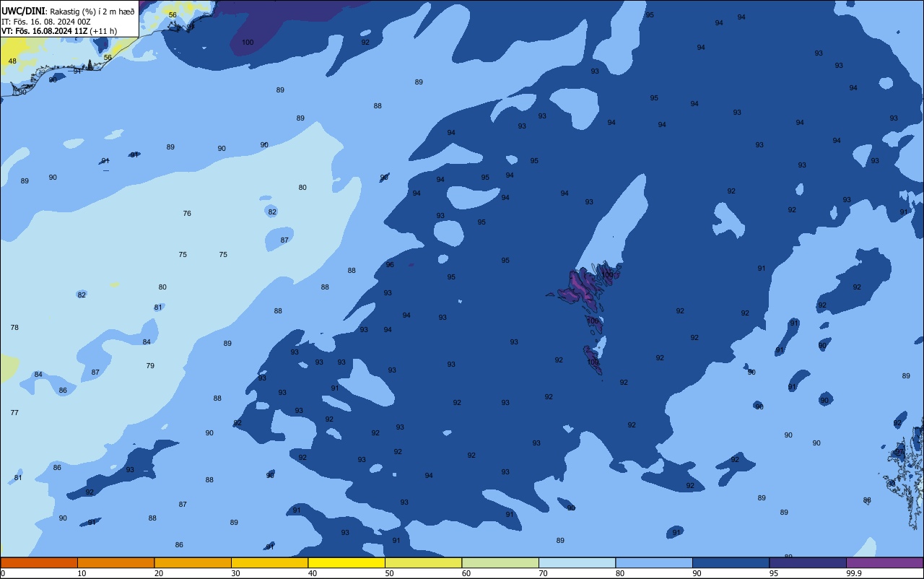Pick the 20–30 amber legend color segment

(193, 562)
